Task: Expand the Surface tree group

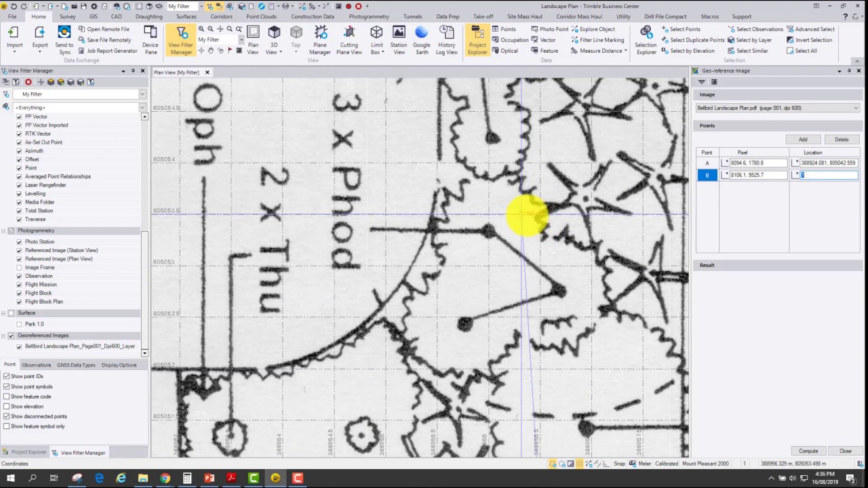Action: (3, 313)
